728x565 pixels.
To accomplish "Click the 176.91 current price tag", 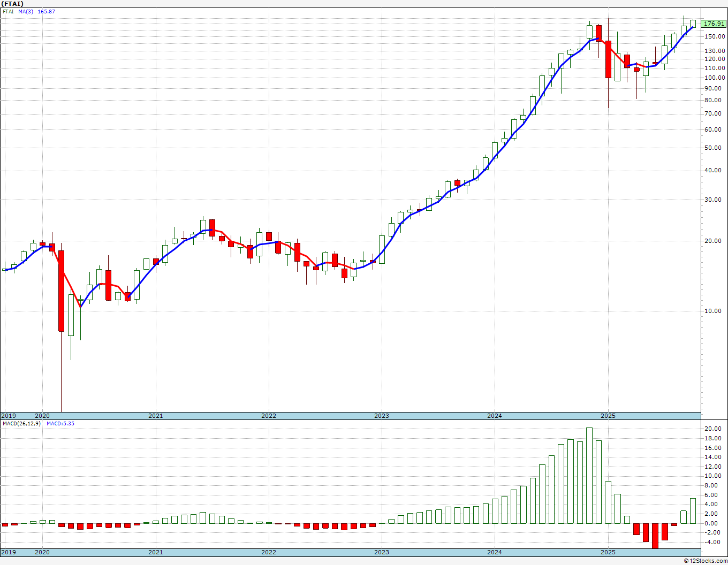I will [714, 24].
